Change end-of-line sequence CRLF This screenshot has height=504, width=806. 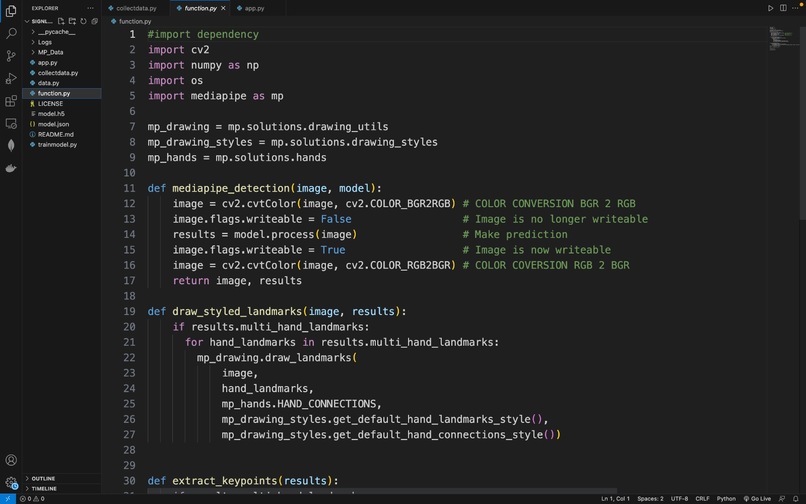pyautogui.click(x=702, y=499)
